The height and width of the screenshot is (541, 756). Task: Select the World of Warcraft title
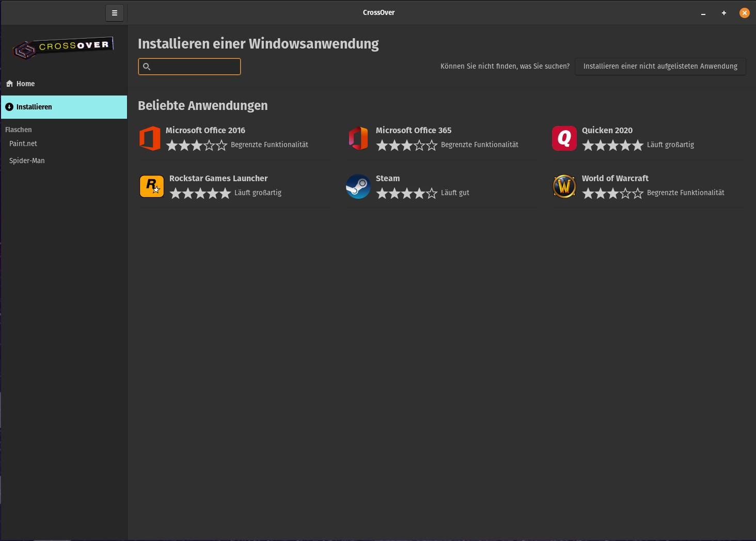coord(615,179)
